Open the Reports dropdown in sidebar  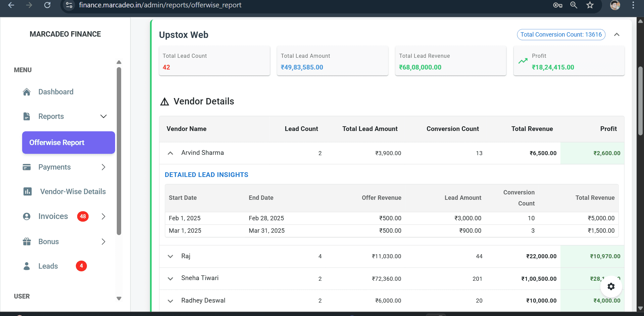[x=103, y=116]
